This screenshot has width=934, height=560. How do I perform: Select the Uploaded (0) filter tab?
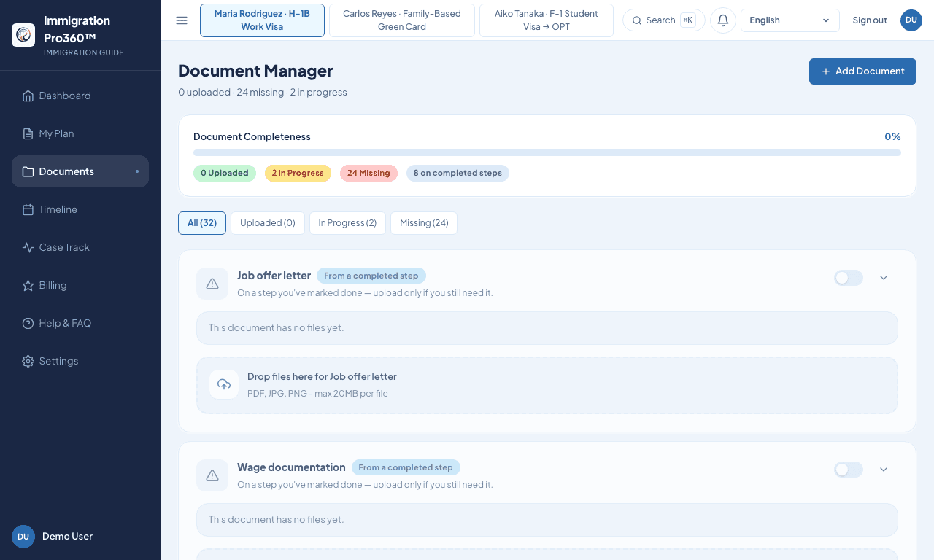[x=268, y=223]
